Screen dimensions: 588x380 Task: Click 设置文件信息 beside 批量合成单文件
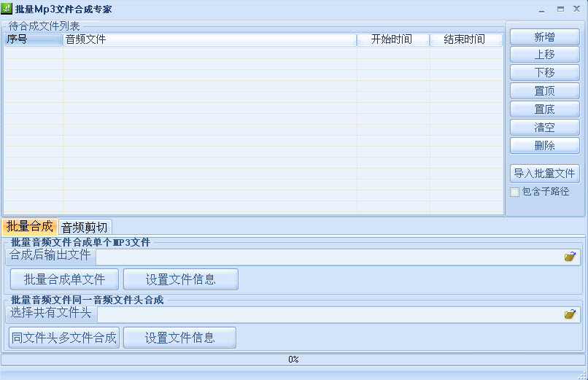pyautogui.click(x=181, y=279)
